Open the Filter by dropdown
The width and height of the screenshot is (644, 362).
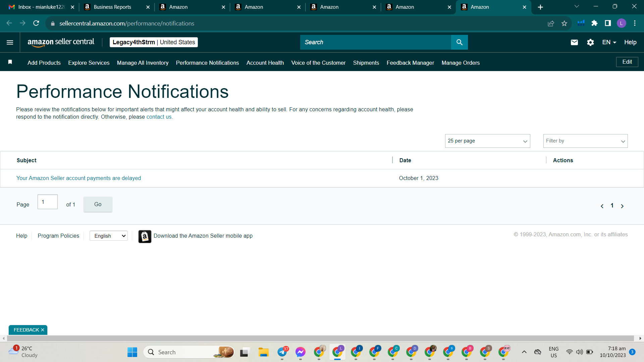click(x=585, y=141)
